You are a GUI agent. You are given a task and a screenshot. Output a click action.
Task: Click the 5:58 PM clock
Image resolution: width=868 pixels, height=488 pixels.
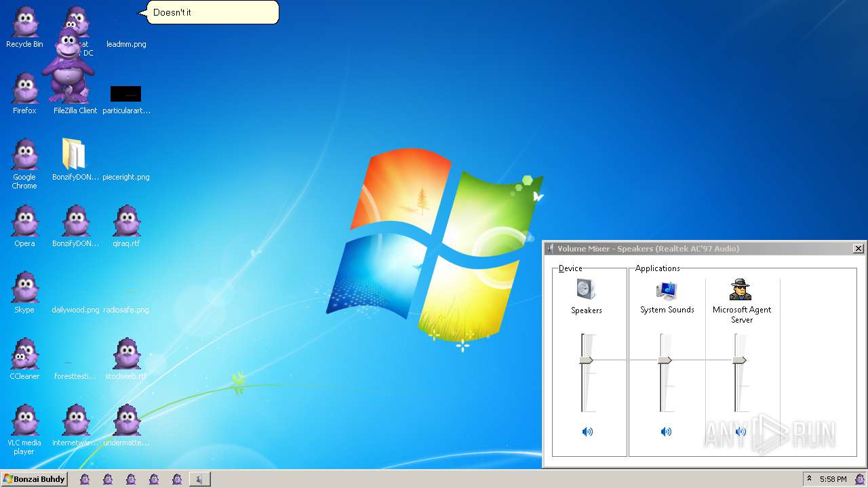(833, 479)
